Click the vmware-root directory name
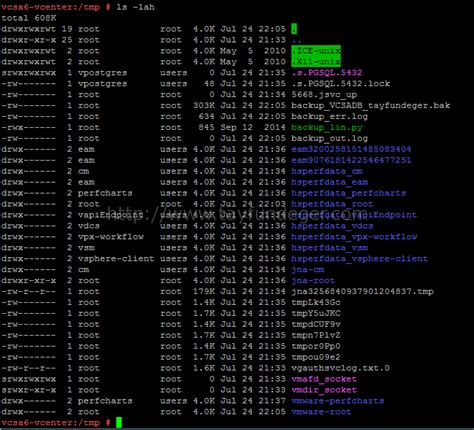Viewport: 474px width, 430px height. 321,412
